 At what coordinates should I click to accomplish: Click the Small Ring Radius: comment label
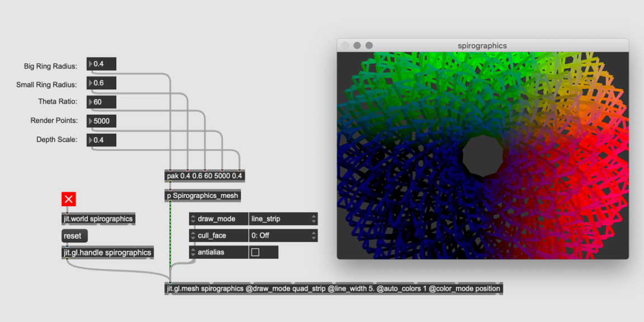[x=47, y=85]
